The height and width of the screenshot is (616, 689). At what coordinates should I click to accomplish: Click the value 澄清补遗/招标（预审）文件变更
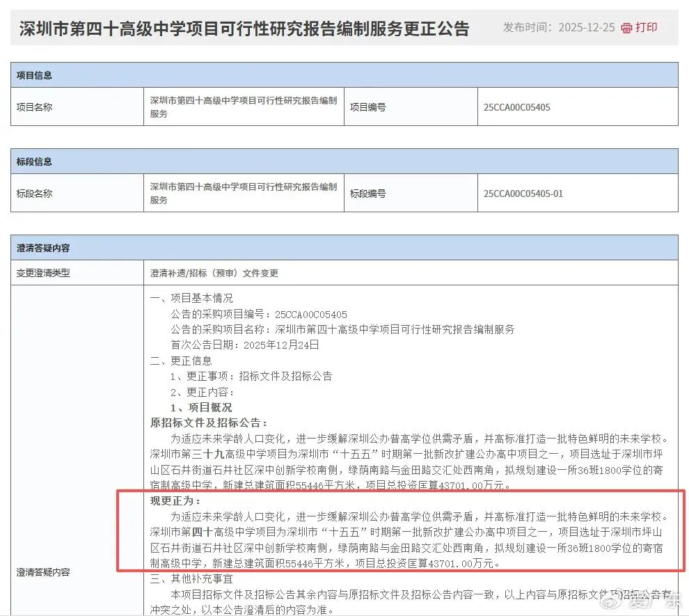(x=214, y=274)
